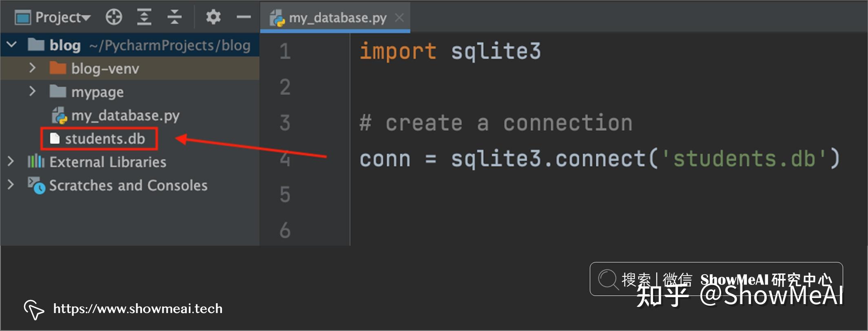The width and height of the screenshot is (868, 331).
Task: Click the Expand All icon in Project toolbar
Action: coord(144,17)
